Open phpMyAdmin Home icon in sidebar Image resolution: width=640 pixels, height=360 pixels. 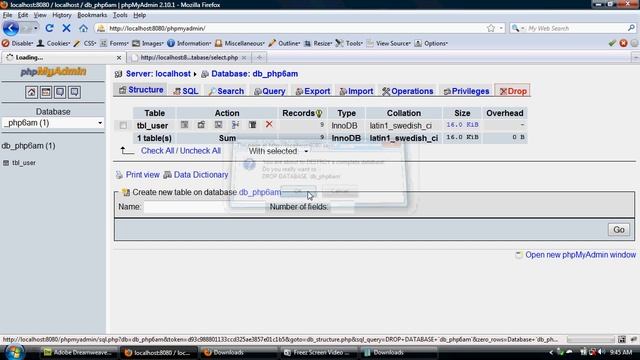(x=31, y=92)
